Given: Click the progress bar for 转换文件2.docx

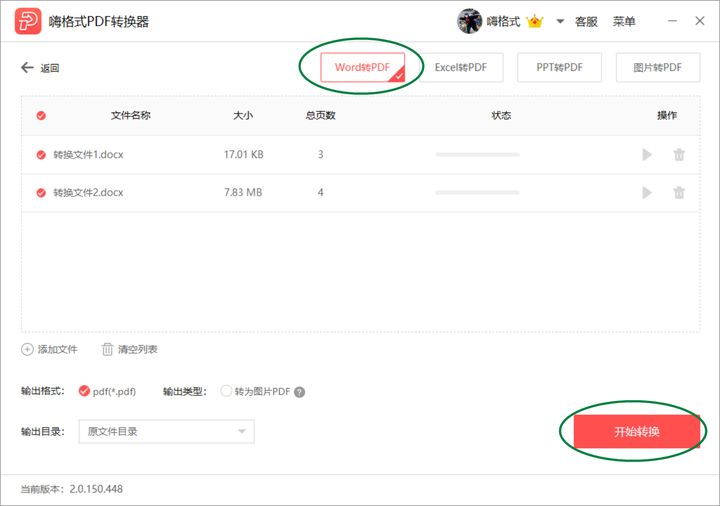Looking at the screenshot, I should tap(478, 192).
